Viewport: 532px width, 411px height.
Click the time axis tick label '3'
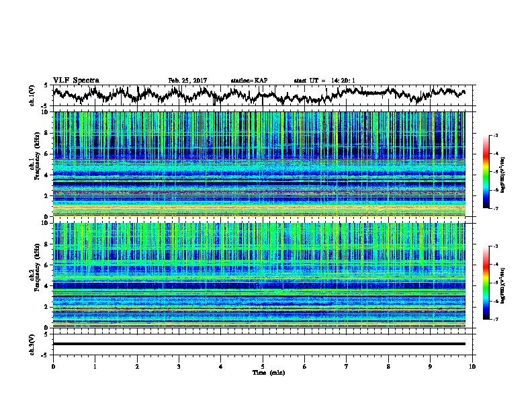pos(179,366)
